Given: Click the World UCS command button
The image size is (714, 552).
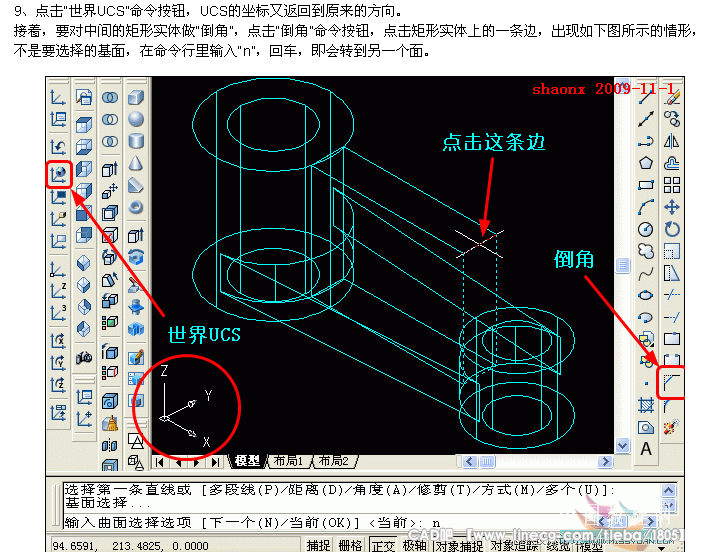Looking at the screenshot, I should [x=59, y=174].
